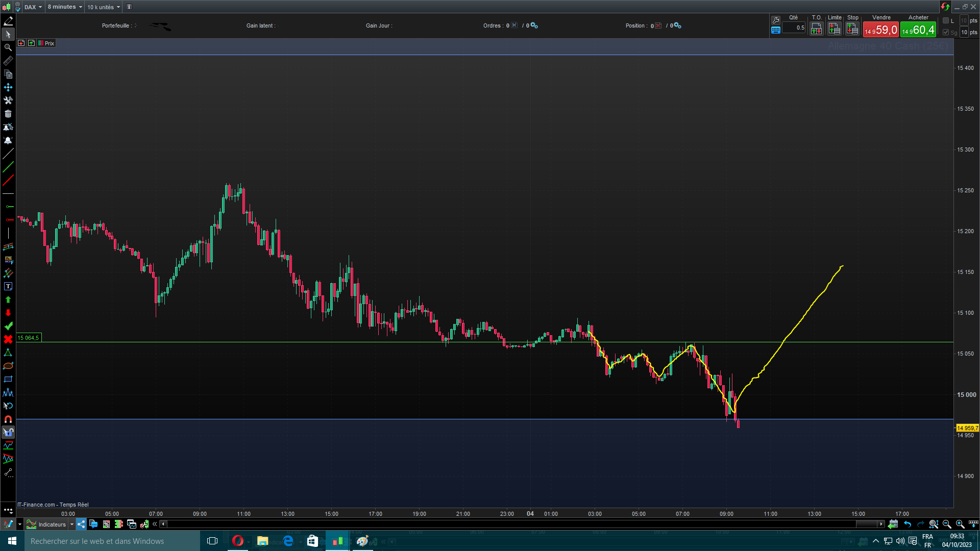The image size is (980, 551).
Task: Open the Indicateurs menu
Action: click(x=52, y=524)
